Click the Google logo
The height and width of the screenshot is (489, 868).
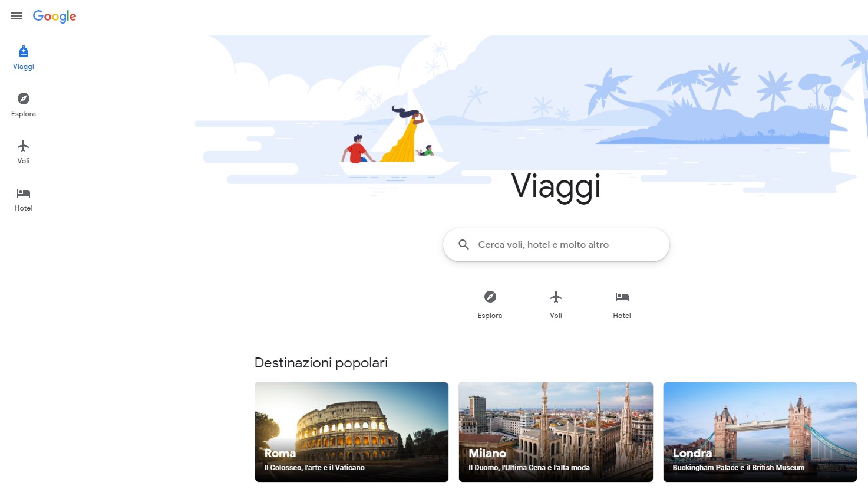(54, 17)
